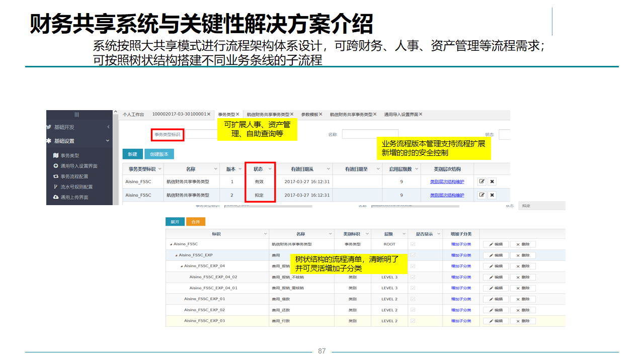Screen dimensions: 644x362
Task: Open 类别层次结构维护 link in the 有效 row
Action: pos(447,182)
